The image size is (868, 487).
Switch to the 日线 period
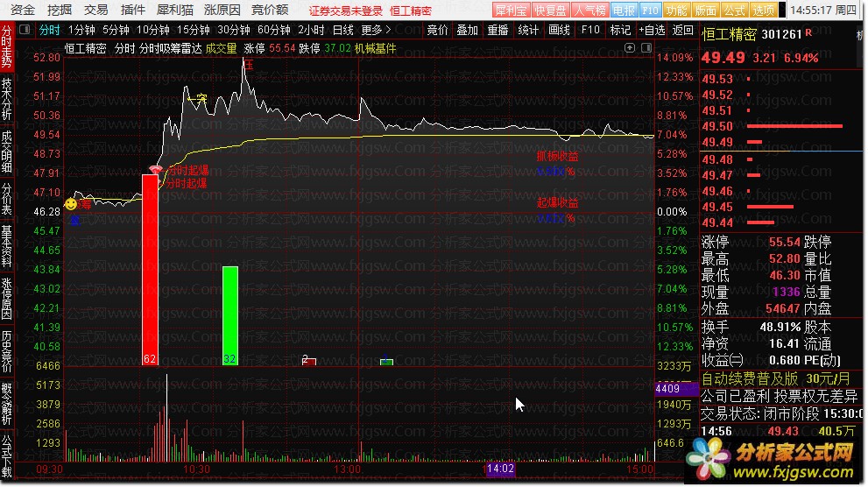(x=342, y=30)
